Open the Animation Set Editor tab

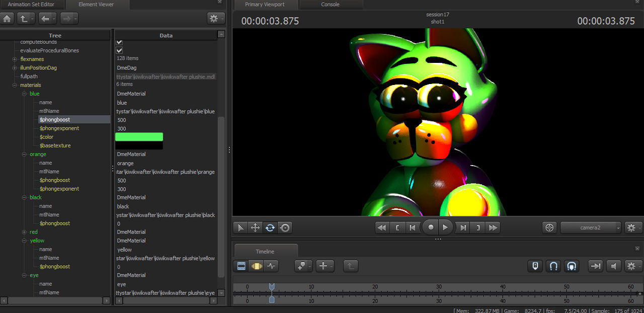click(32, 5)
